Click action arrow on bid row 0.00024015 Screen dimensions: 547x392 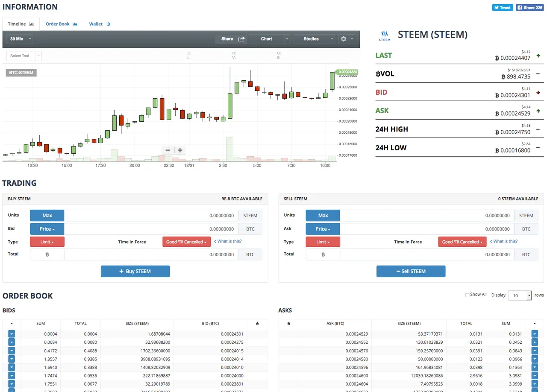pyautogui.click(x=12, y=351)
